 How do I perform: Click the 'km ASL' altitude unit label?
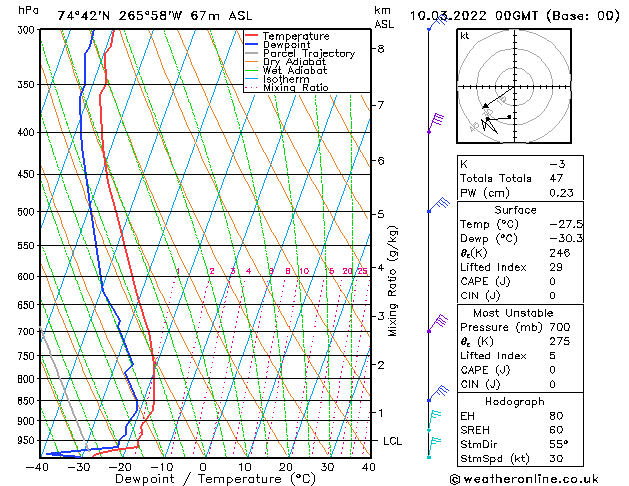coord(383,17)
